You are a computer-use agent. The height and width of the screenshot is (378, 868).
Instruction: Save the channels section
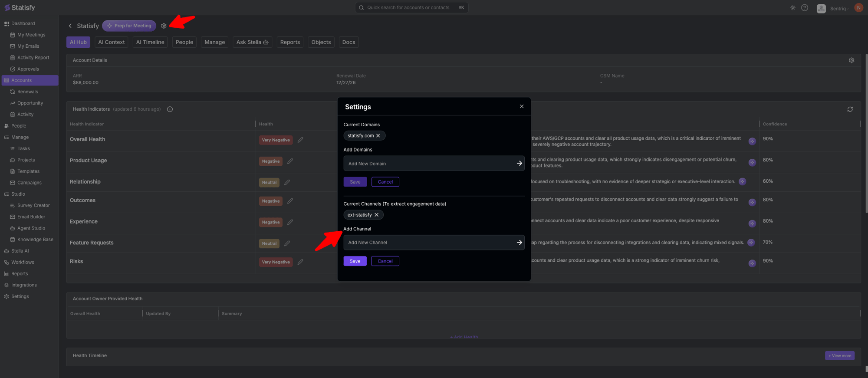(355, 261)
